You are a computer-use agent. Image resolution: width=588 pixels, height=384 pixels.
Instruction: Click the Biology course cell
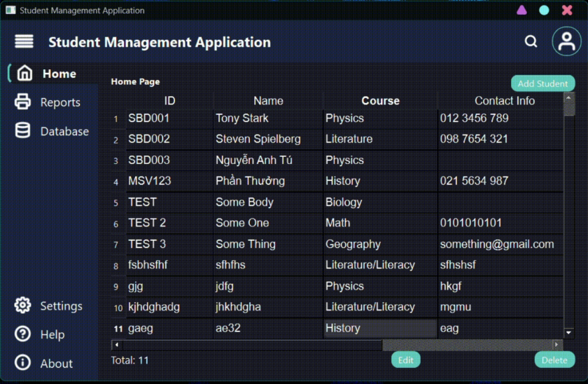380,203
